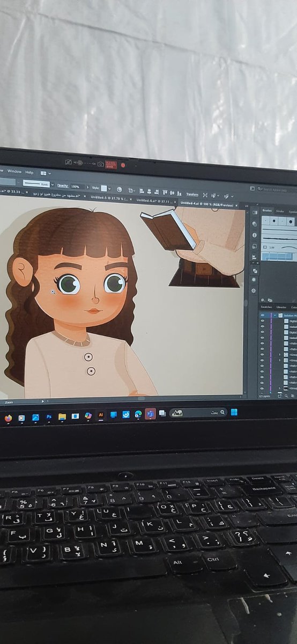The width and height of the screenshot is (297, 644).
Task: Click the Opacity link in control bar
Action: [x=63, y=186]
